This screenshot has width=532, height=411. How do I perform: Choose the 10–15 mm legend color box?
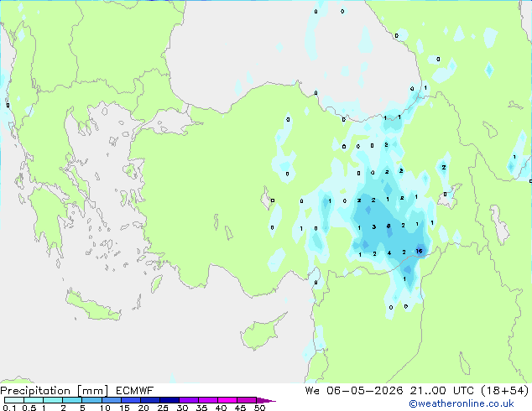tap(111, 400)
